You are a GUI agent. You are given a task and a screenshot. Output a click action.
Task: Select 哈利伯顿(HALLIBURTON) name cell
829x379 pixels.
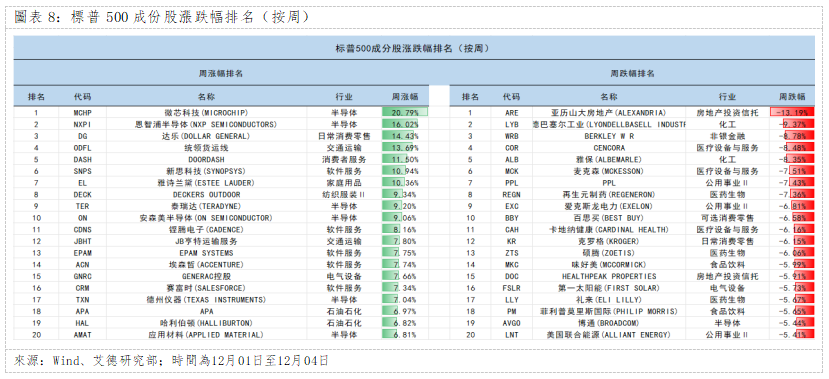pos(207,323)
